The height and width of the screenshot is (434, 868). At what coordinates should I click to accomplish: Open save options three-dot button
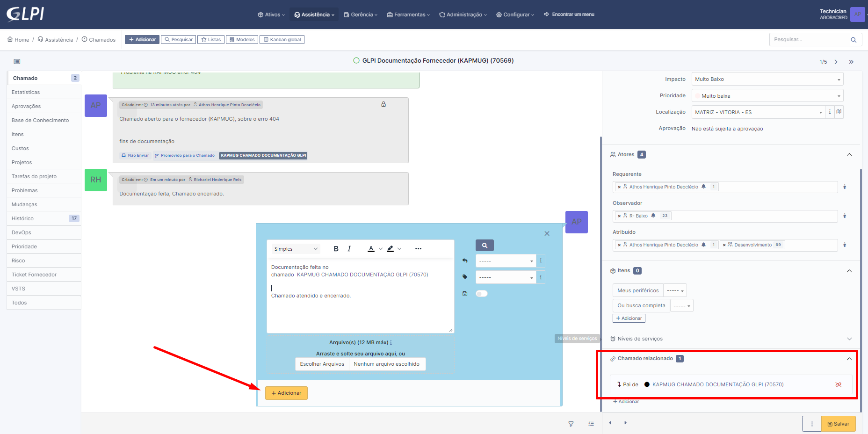pos(812,424)
